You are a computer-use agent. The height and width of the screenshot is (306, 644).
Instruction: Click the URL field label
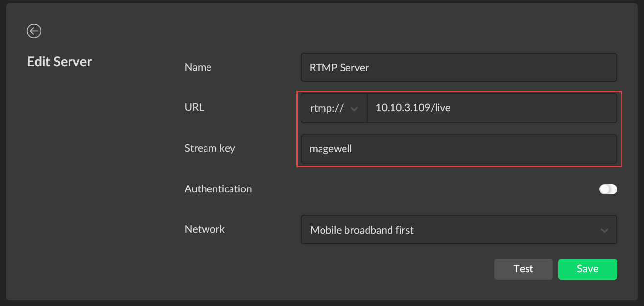(194, 107)
